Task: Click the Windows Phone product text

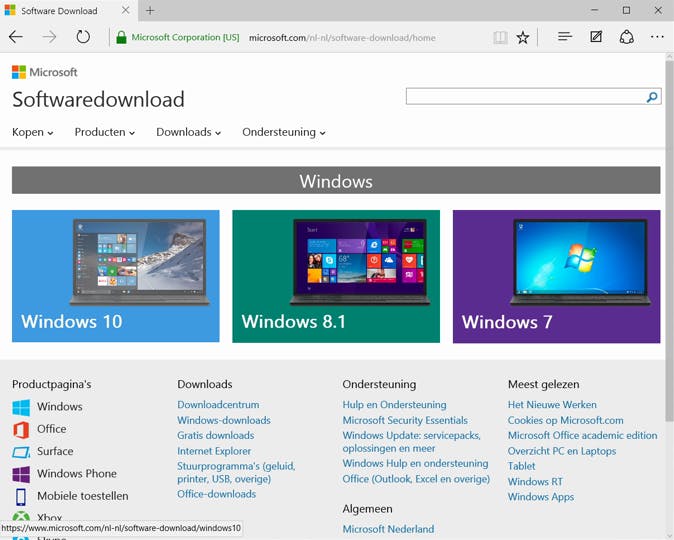Action: pos(77,474)
